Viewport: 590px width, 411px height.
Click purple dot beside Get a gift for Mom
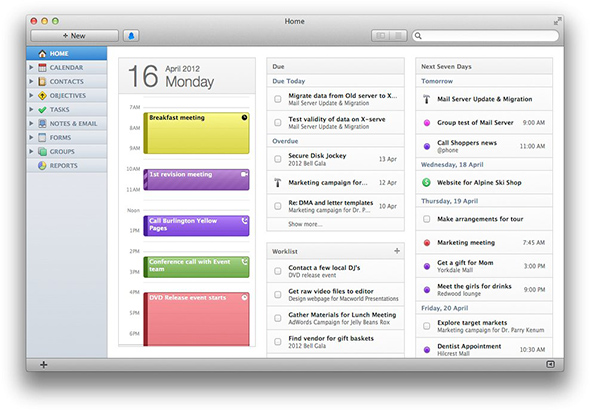427,266
